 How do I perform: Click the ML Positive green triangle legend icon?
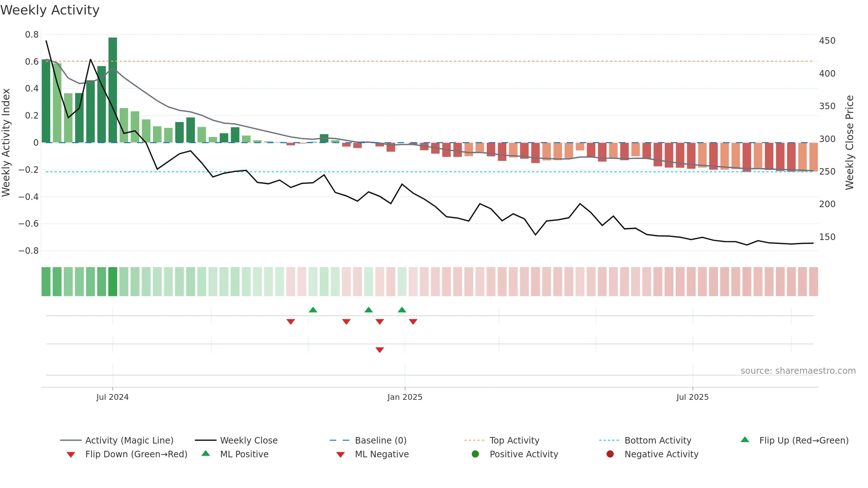click(206, 453)
